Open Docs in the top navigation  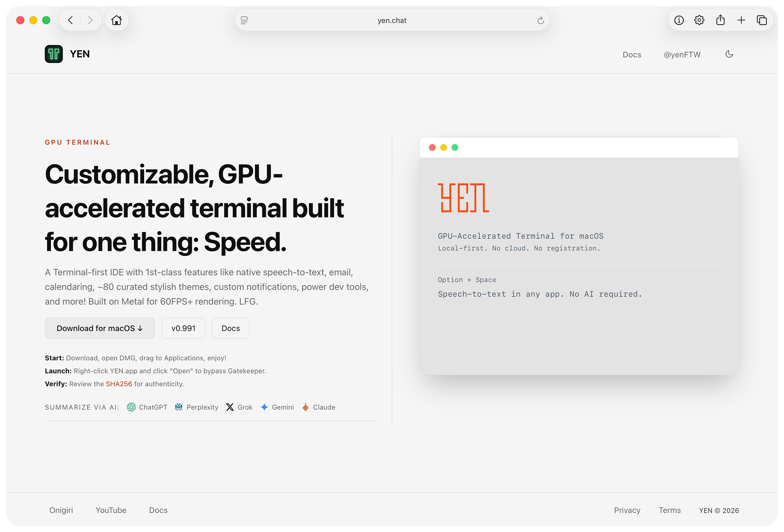pyautogui.click(x=631, y=55)
